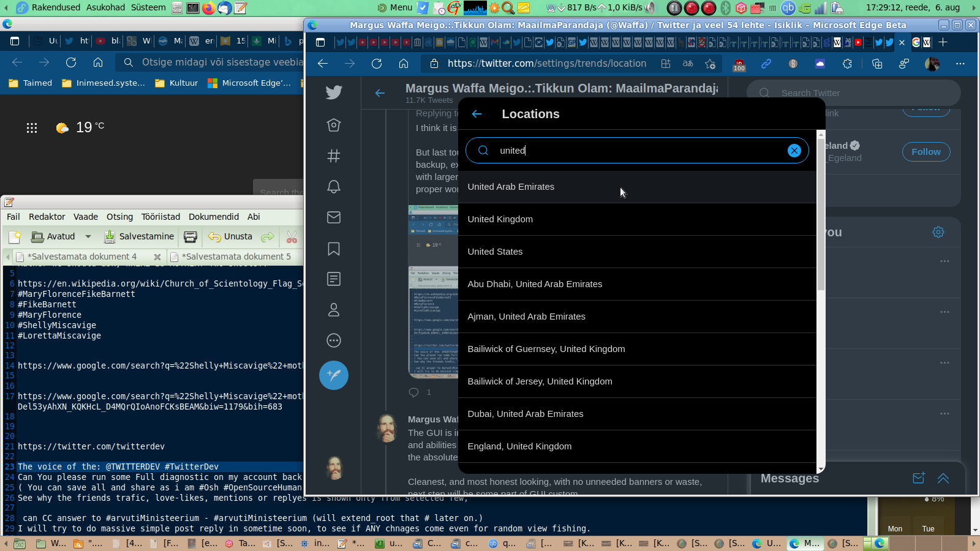Choose England, United Kingdom
The height and width of the screenshot is (551, 980).
pyautogui.click(x=637, y=446)
